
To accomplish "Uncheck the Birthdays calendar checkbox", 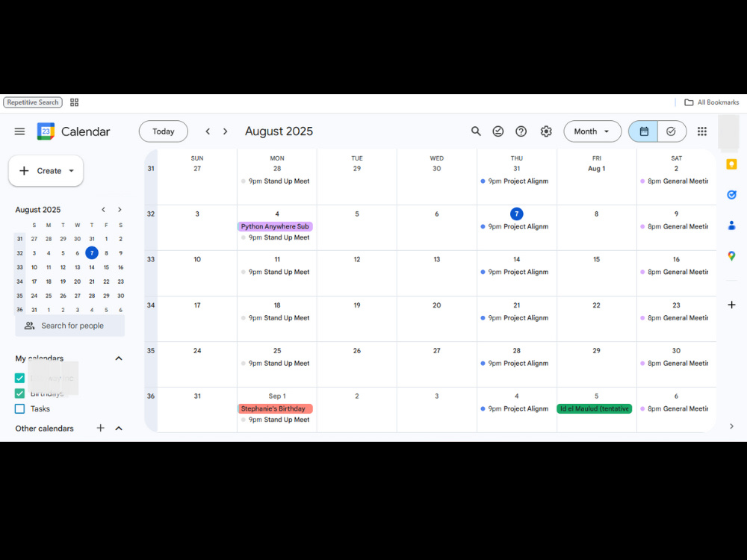I will tap(19, 393).
